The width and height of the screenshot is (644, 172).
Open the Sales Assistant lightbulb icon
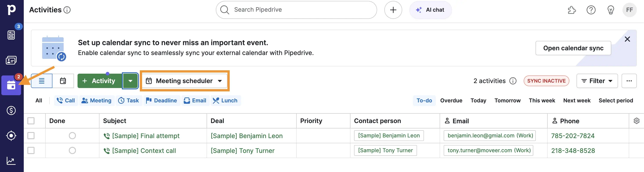(x=610, y=10)
